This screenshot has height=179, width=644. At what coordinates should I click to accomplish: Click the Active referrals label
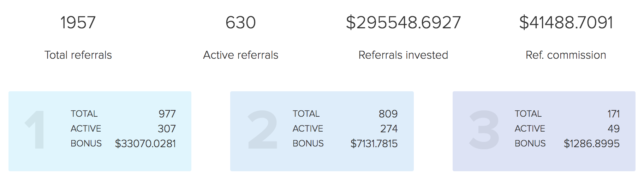pos(241,55)
